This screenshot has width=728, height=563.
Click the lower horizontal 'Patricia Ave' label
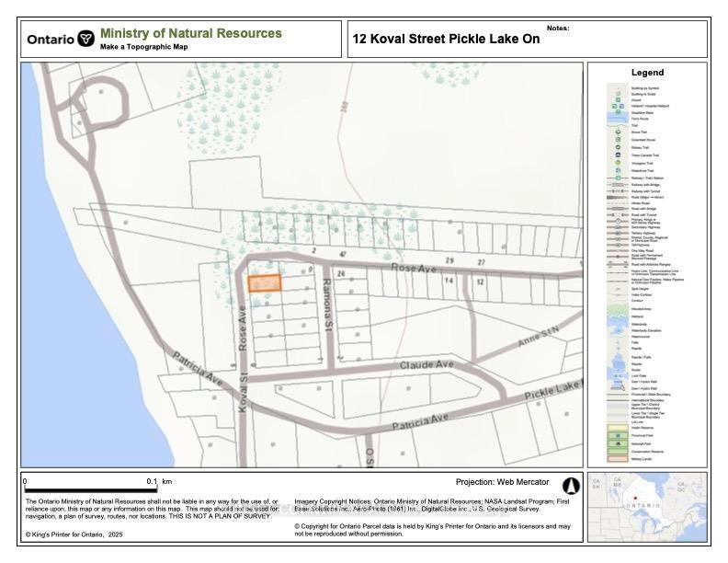pyautogui.click(x=421, y=421)
